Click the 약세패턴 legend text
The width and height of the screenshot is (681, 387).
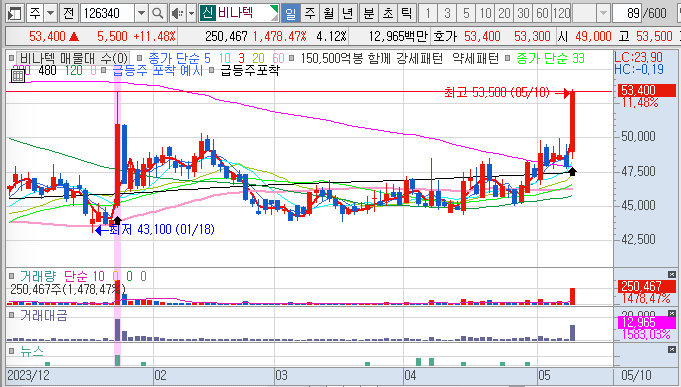pos(475,58)
